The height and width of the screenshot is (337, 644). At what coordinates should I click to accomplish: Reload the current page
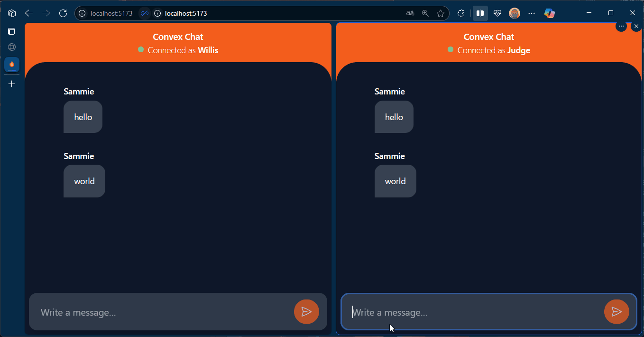coord(63,13)
